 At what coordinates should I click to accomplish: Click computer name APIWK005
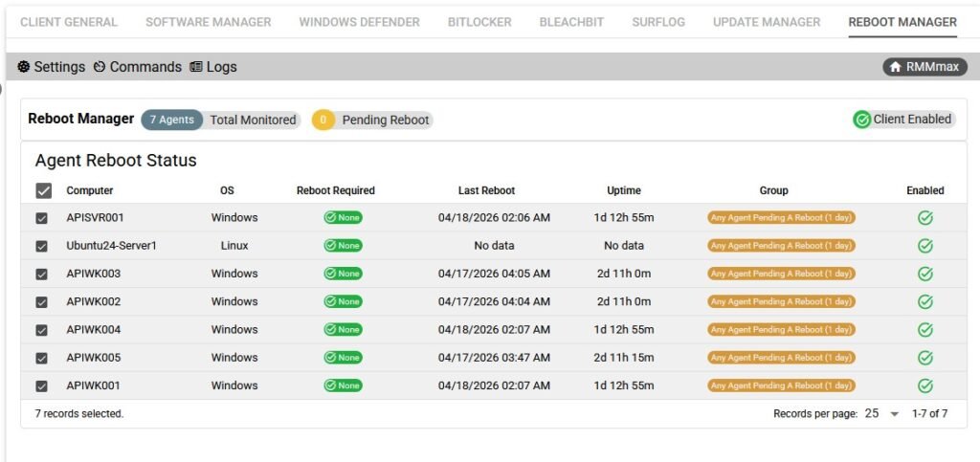coord(94,358)
